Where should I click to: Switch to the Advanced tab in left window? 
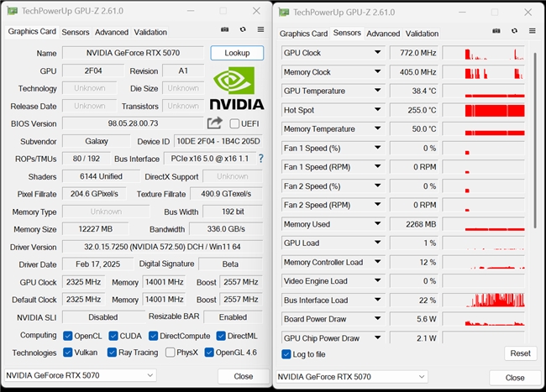pos(112,33)
